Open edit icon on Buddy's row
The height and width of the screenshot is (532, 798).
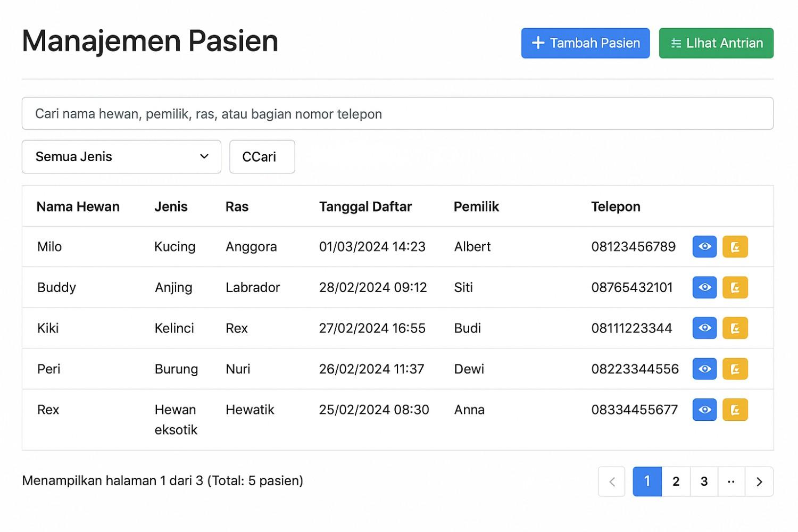click(x=735, y=287)
